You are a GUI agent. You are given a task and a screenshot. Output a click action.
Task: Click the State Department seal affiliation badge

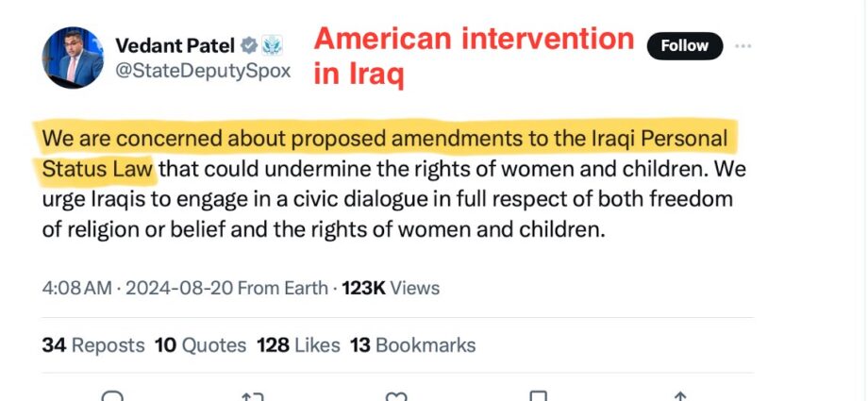[x=272, y=45]
